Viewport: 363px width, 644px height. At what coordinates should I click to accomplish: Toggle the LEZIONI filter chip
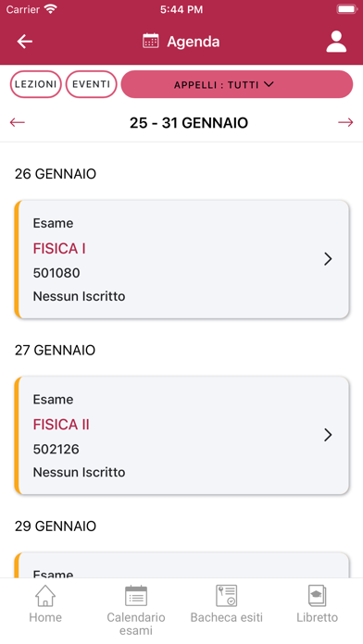coord(36,84)
